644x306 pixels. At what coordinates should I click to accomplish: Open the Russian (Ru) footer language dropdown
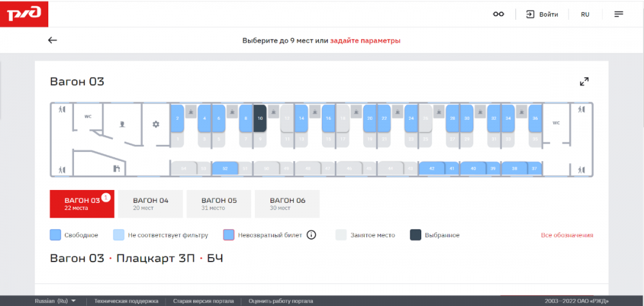[x=55, y=301]
